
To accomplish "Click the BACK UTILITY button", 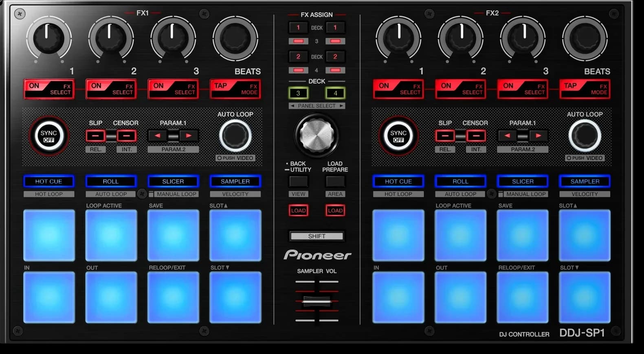I will coord(298,181).
